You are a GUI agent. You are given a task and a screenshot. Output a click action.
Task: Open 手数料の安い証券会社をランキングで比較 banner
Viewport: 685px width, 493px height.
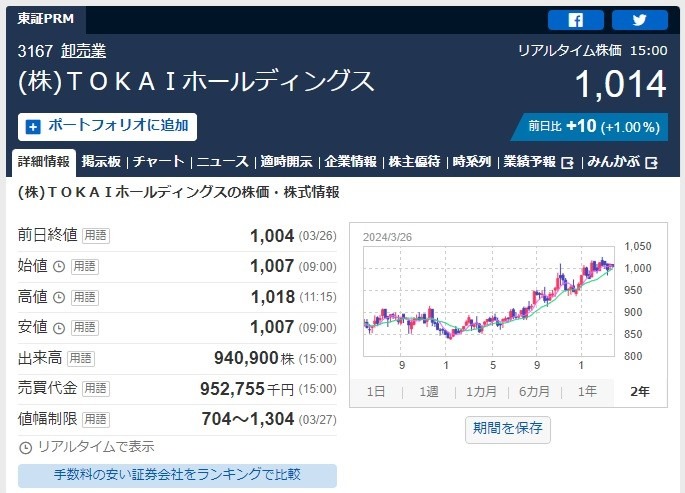(177, 475)
